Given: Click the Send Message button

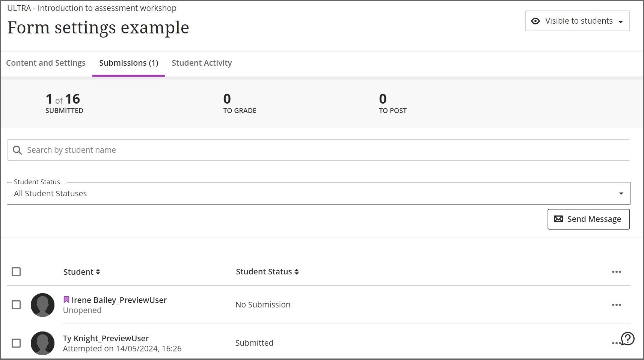Looking at the screenshot, I should 588,219.
